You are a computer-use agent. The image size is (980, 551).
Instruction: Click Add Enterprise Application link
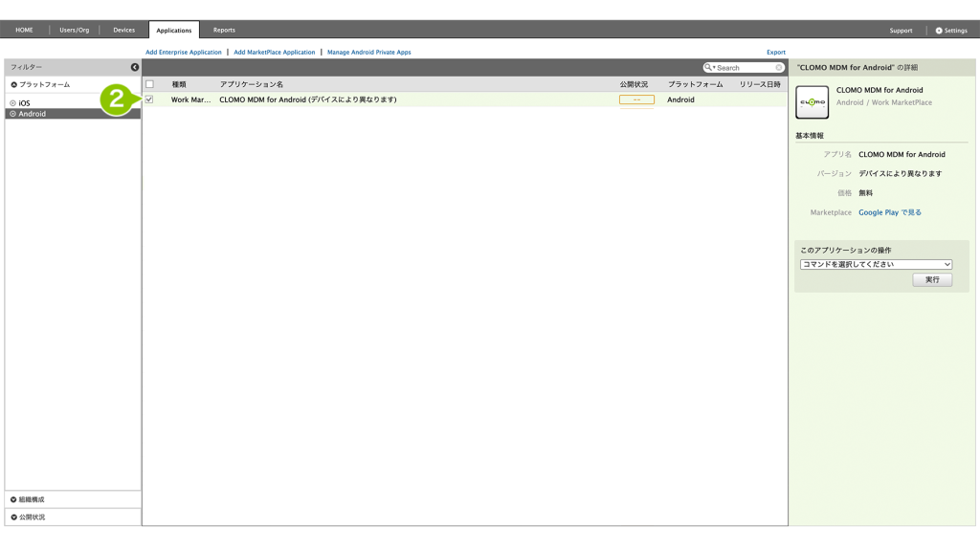(x=183, y=53)
